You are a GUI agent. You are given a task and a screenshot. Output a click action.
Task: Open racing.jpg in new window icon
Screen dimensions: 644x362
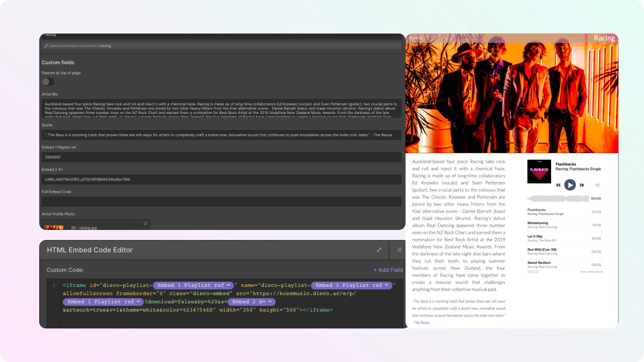(x=145, y=224)
